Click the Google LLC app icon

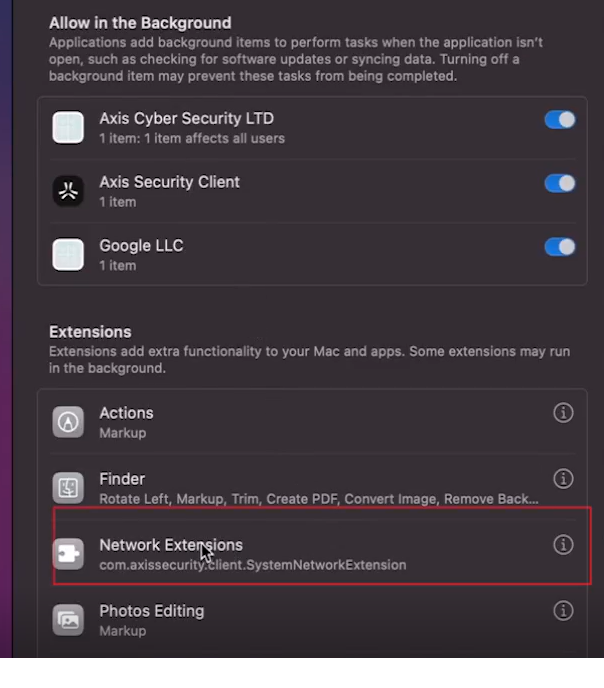pyautogui.click(x=68, y=254)
